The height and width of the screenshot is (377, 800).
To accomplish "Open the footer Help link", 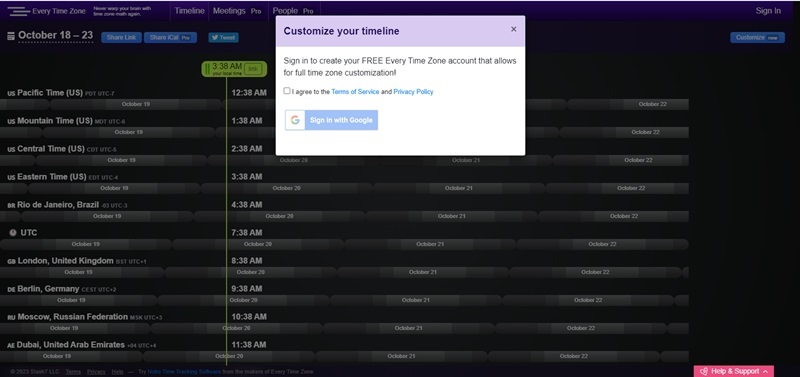I will (117, 372).
